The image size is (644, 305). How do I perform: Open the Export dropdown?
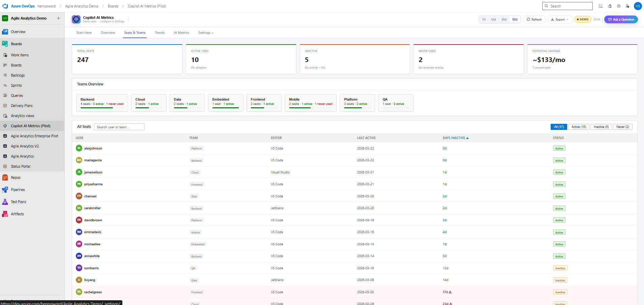559,19
